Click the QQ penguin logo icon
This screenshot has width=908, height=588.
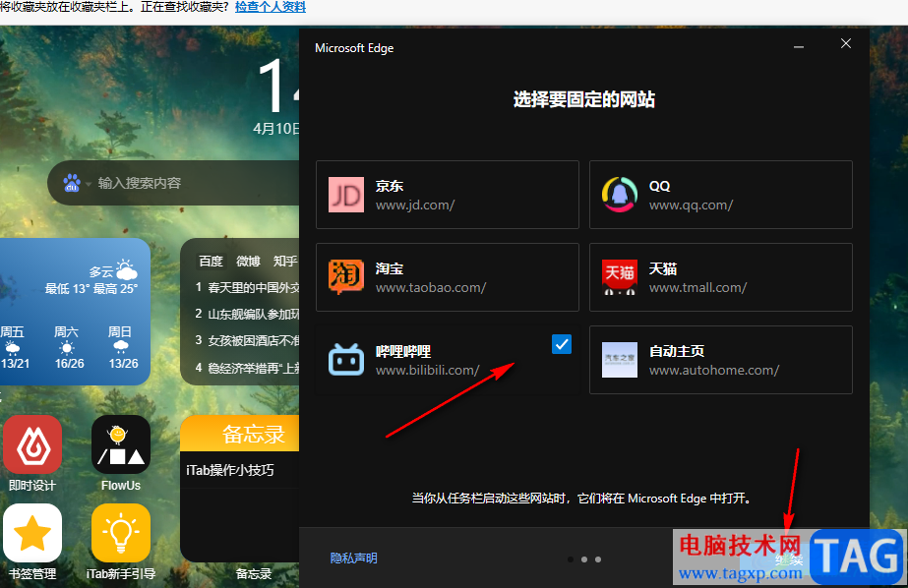pyautogui.click(x=619, y=195)
